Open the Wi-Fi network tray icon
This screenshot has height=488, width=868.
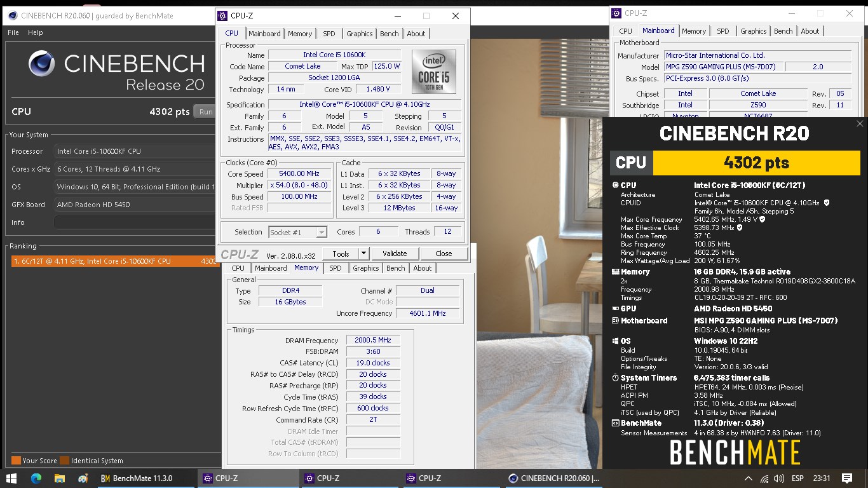pos(764,478)
